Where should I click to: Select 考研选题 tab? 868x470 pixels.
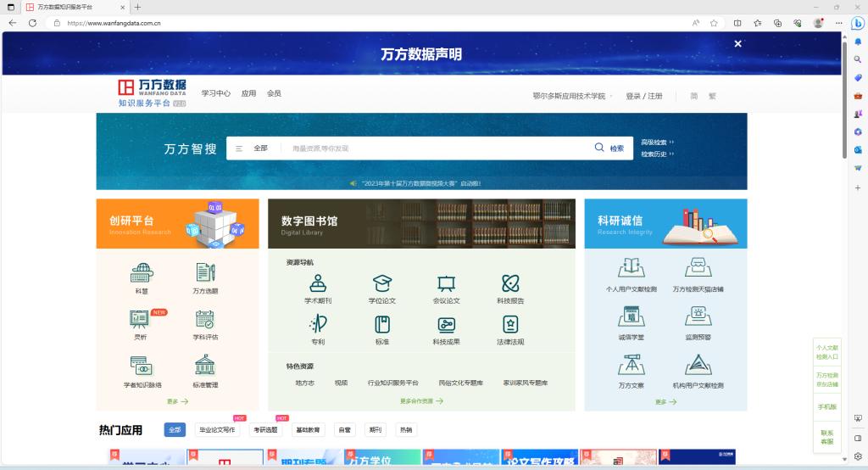pos(265,429)
